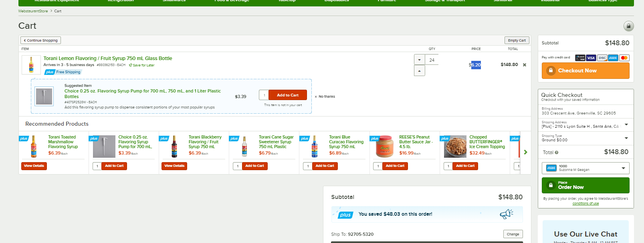The width and height of the screenshot is (644, 243).
Task: Click the highlighted $6.20 price
Action: click(475, 65)
